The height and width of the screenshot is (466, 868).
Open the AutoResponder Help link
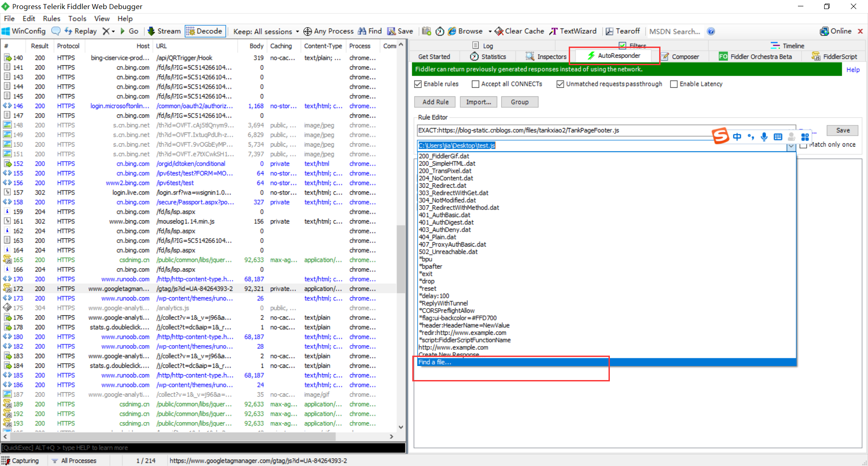[853, 70]
